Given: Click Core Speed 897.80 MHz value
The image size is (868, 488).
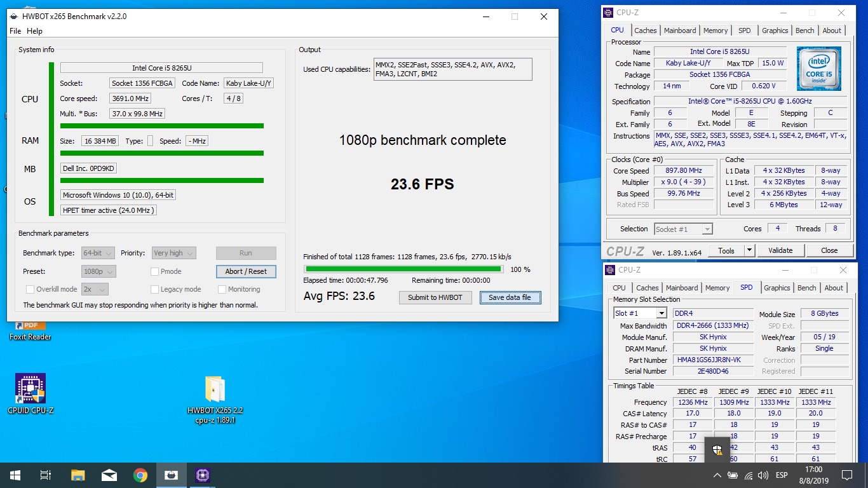Looking at the screenshot, I should point(684,171).
